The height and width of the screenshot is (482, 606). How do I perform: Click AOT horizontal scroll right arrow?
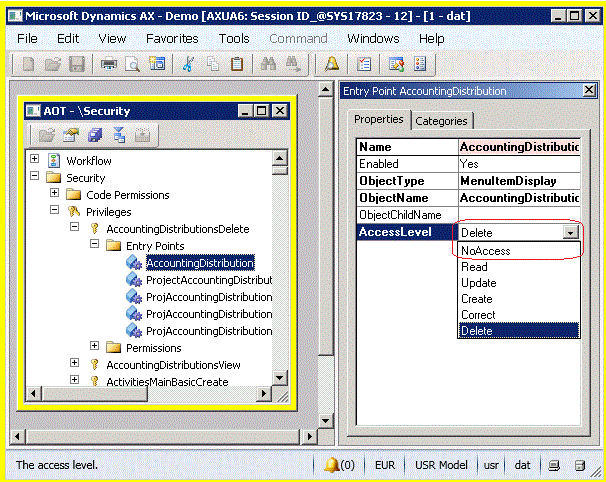(264, 394)
